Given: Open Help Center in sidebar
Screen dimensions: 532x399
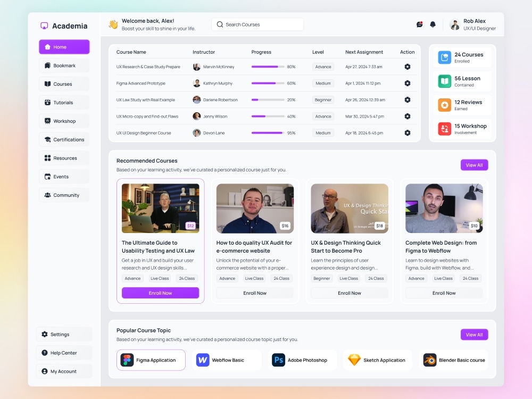Looking at the screenshot, I should coord(64,353).
